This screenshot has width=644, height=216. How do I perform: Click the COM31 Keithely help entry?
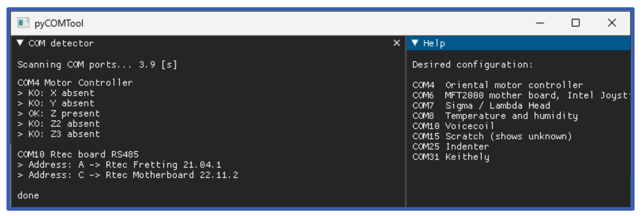click(x=451, y=157)
